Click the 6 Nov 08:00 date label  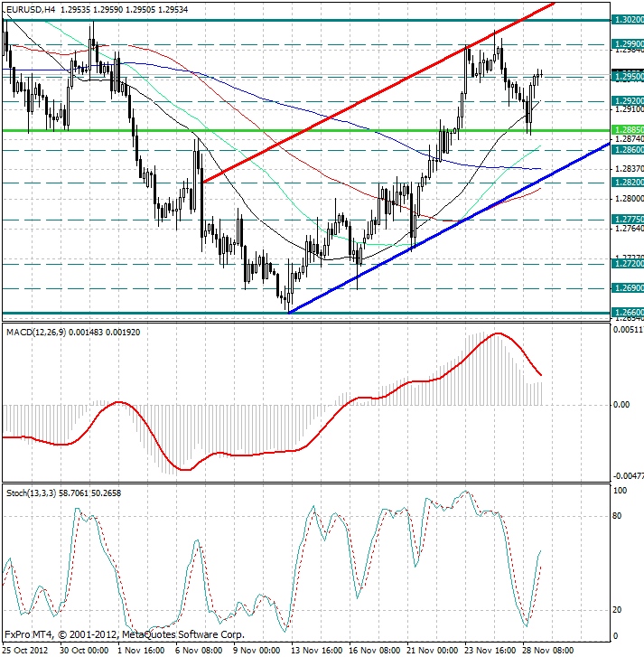[x=199, y=651]
